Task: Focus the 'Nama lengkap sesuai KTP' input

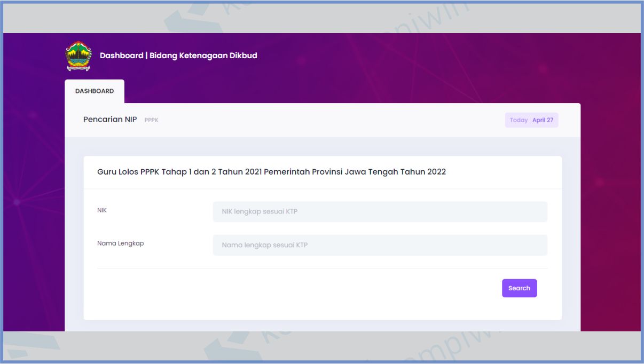Action: pos(380,246)
